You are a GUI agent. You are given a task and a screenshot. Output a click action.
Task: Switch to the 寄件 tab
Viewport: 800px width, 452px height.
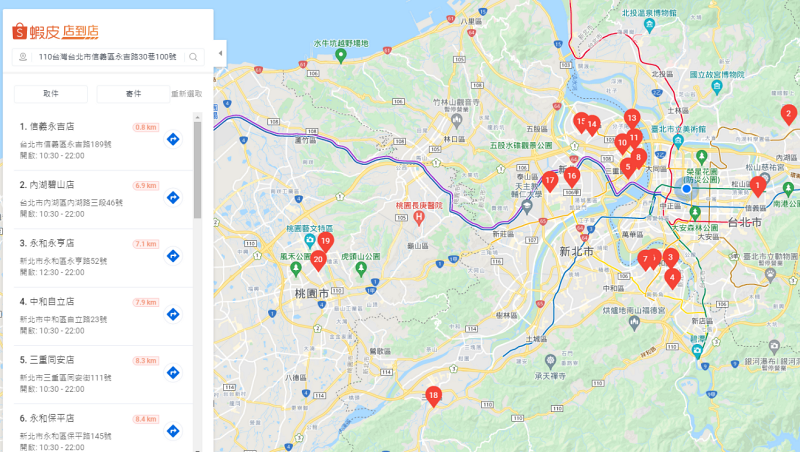click(133, 94)
